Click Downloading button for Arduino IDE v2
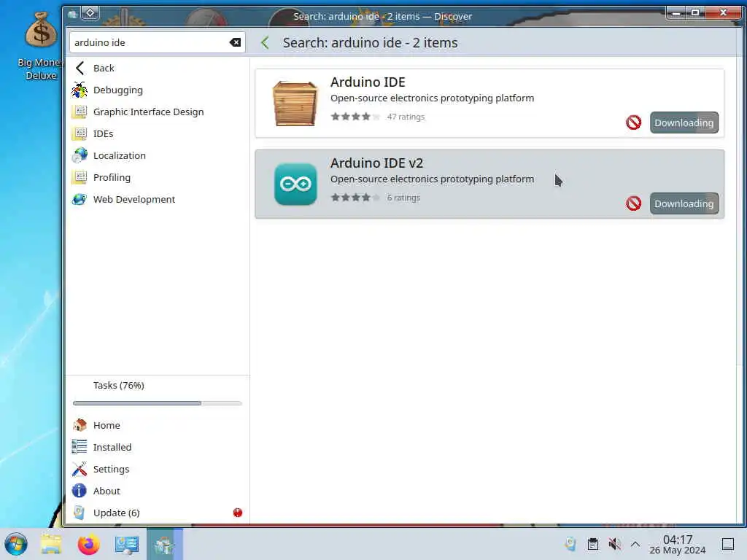This screenshot has height=560, width=747. (684, 204)
